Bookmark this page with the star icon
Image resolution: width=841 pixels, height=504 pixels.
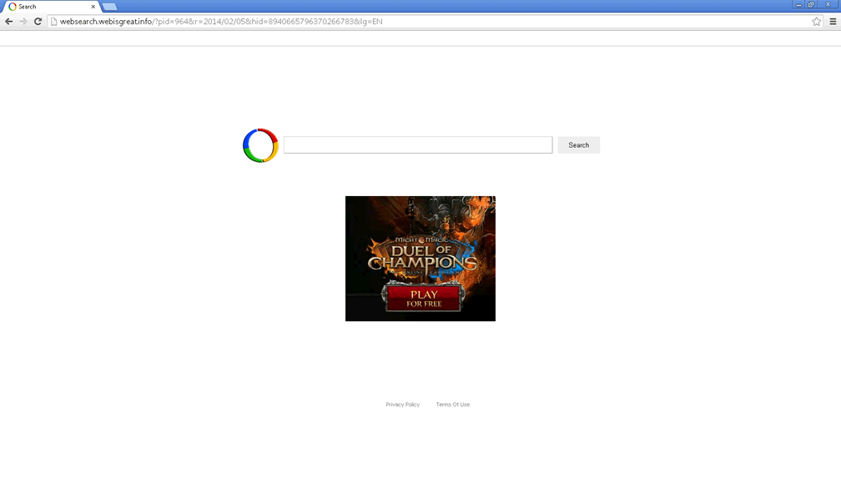(817, 22)
